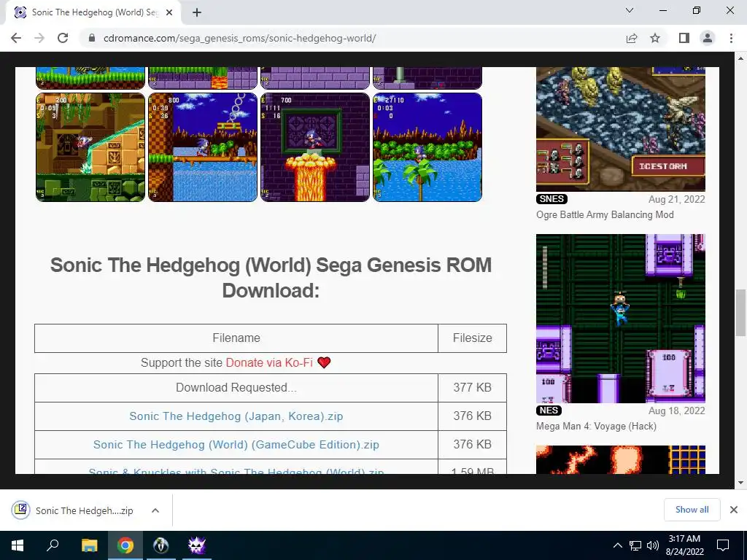Open the Mega Man 4 thumbnail image
This screenshot has height=560, width=747.
tap(621, 319)
